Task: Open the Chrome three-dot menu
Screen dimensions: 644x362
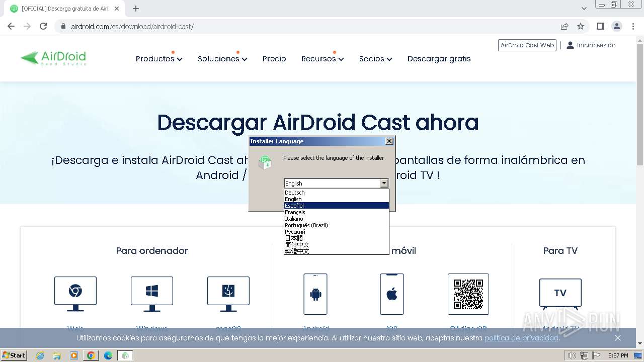Action: point(632,26)
